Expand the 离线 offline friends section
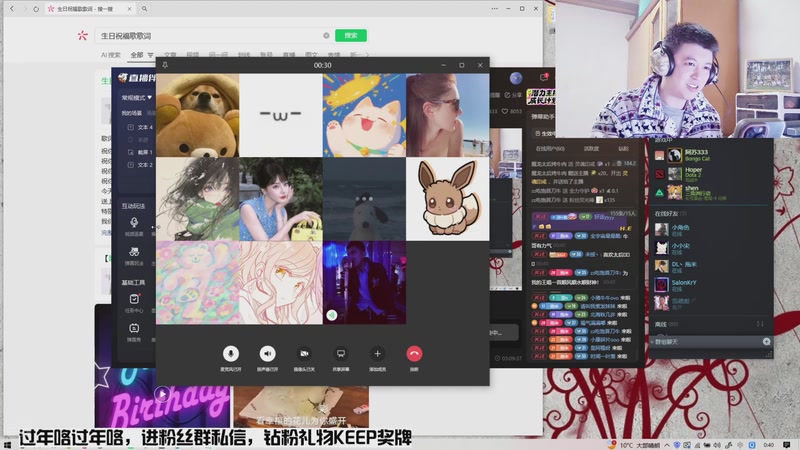This screenshot has width=800, height=450. [x=665, y=324]
